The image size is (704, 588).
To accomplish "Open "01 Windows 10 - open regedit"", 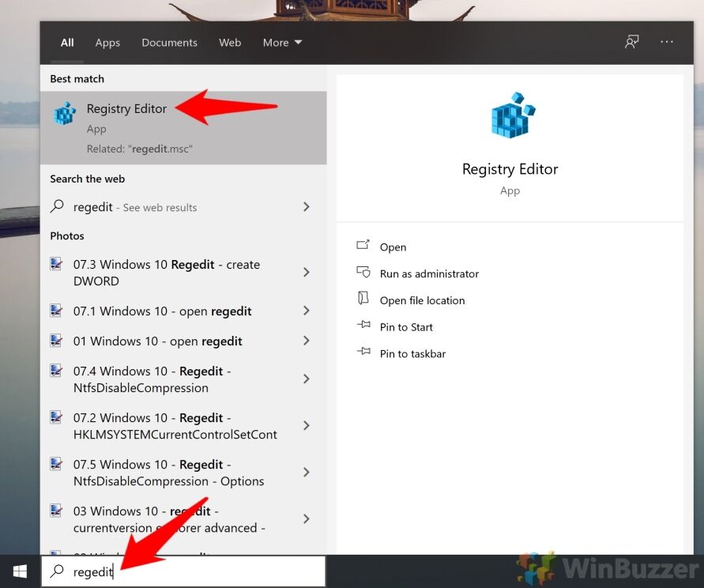I will (183, 341).
